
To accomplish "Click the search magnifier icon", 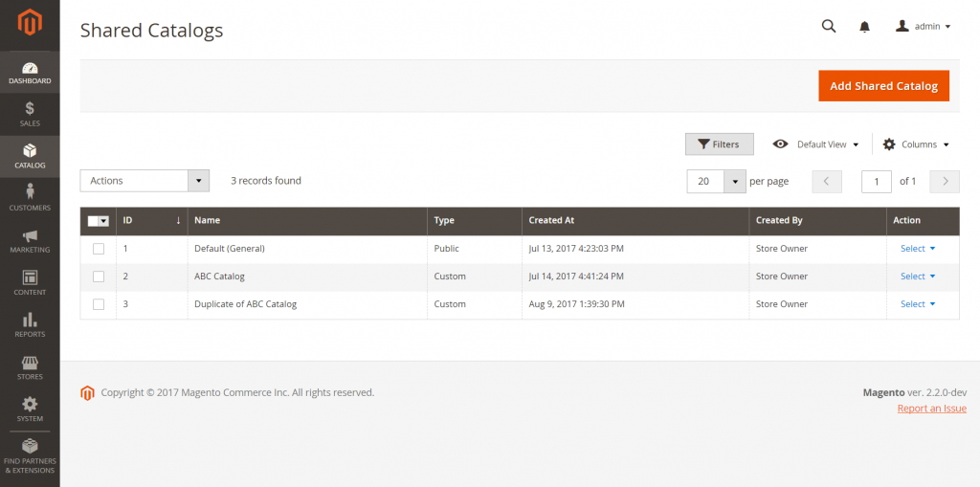I will [829, 26].
